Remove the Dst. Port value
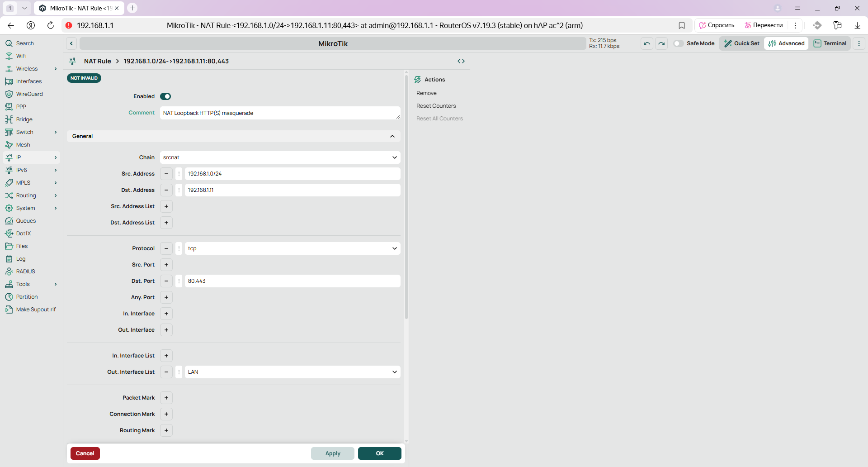 click(166, 281)
